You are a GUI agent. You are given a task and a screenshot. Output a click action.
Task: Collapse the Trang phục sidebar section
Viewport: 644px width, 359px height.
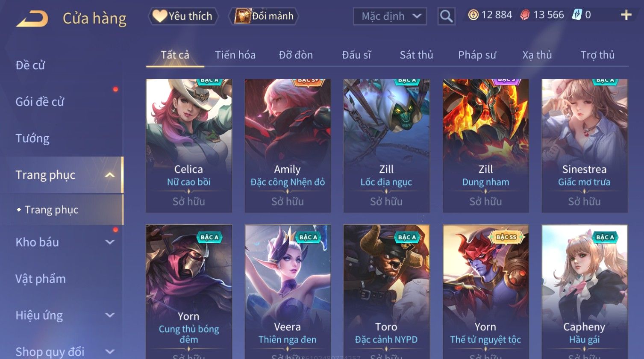coord(110,175)
